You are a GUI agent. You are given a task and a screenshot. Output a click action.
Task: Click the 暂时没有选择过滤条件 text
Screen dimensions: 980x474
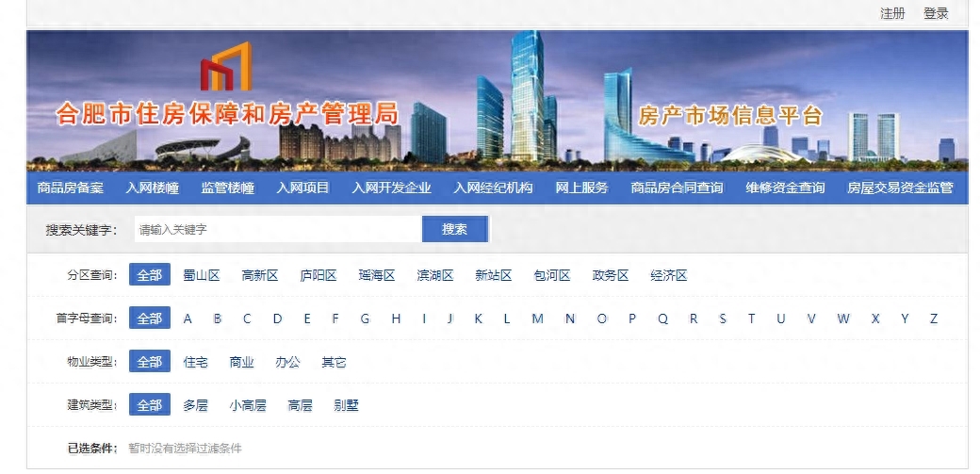(185, 449)
